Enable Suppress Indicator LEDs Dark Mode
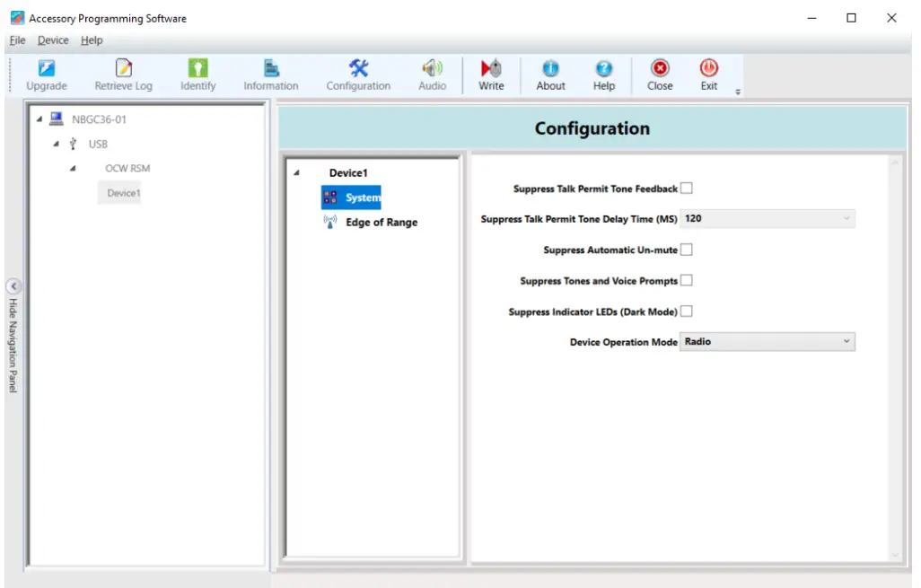921x588 pixels. click(686, 311)
